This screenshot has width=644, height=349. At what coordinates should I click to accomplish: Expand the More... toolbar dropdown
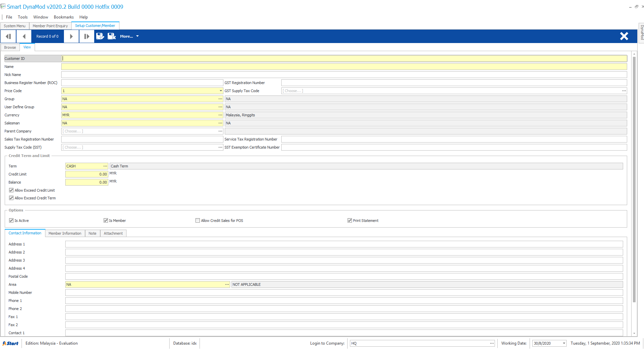130,36
